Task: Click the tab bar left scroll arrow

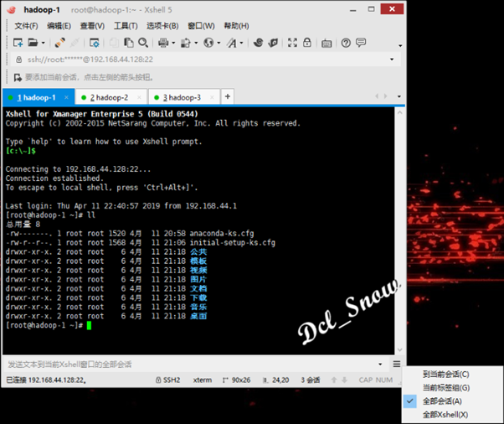Action: coord(377,96)
